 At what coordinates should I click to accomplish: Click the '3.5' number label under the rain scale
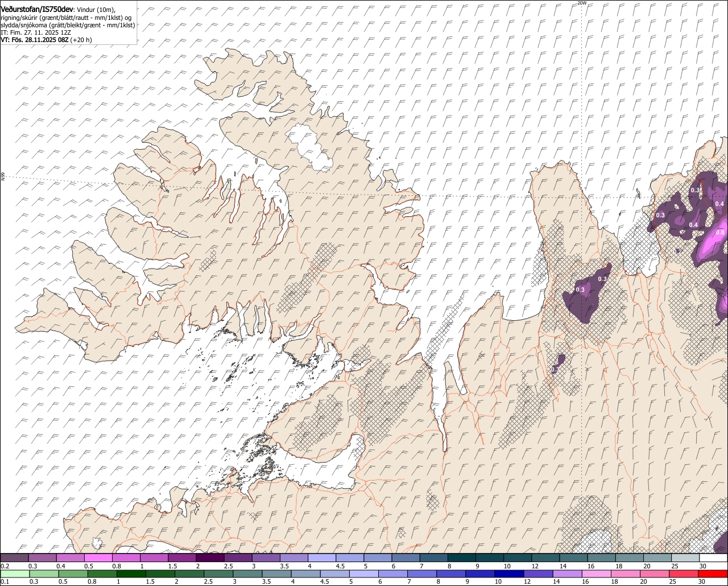click(266, 581)
